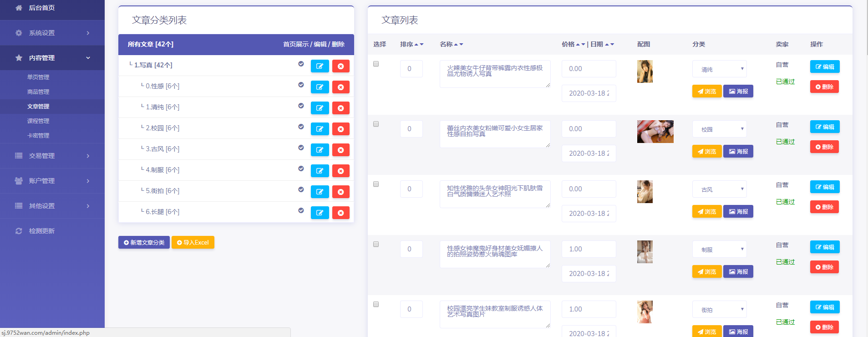Check the box for 校园漂亮学生妹 article

376,304
